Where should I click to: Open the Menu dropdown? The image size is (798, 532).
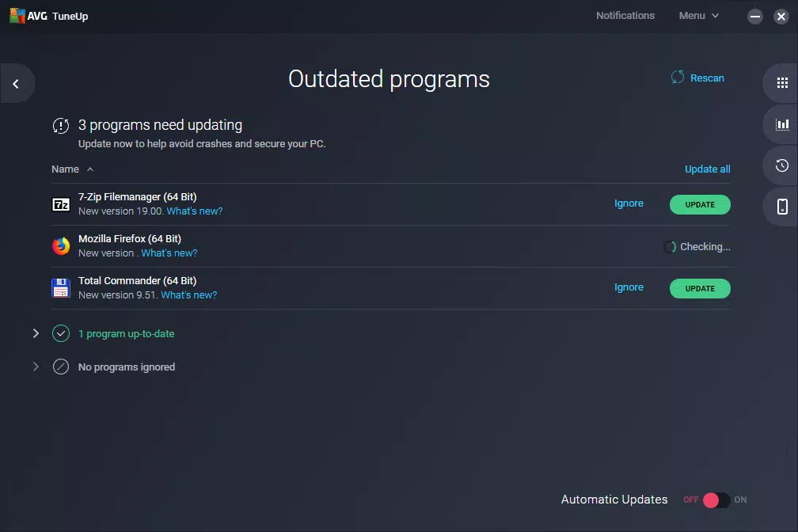coord(699,16)
